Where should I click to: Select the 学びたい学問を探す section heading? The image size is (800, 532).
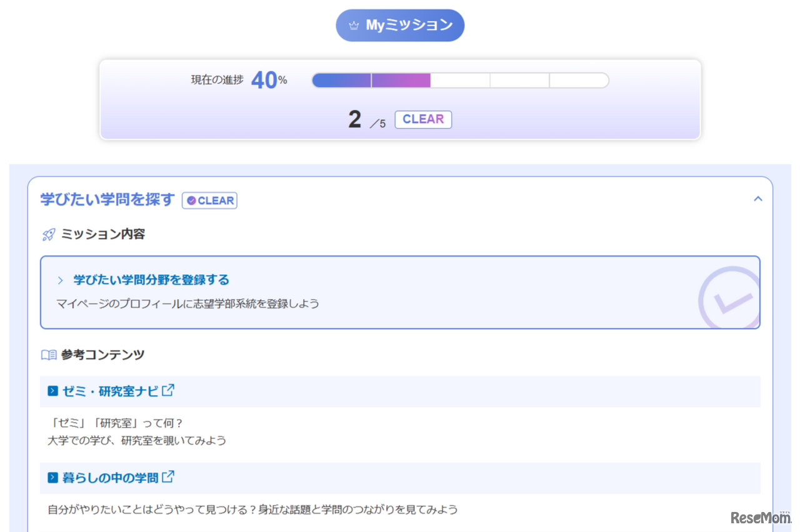(x=106, y=199)
